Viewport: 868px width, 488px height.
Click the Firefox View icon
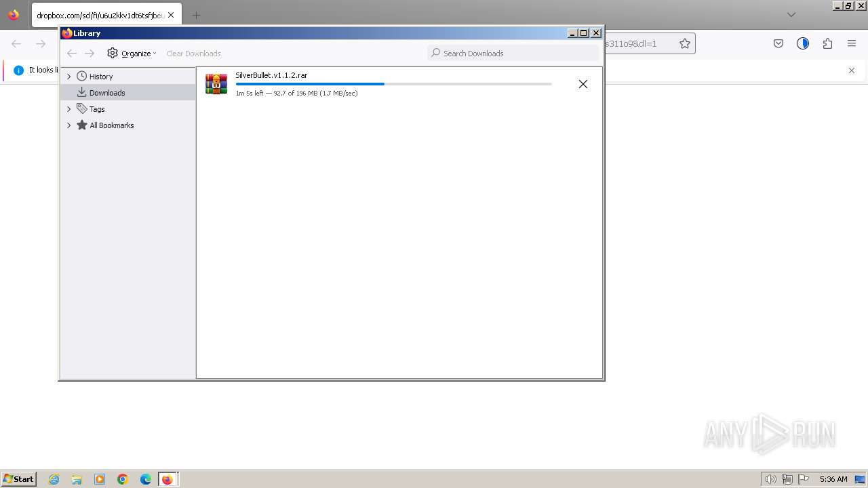tap(14, 14)
